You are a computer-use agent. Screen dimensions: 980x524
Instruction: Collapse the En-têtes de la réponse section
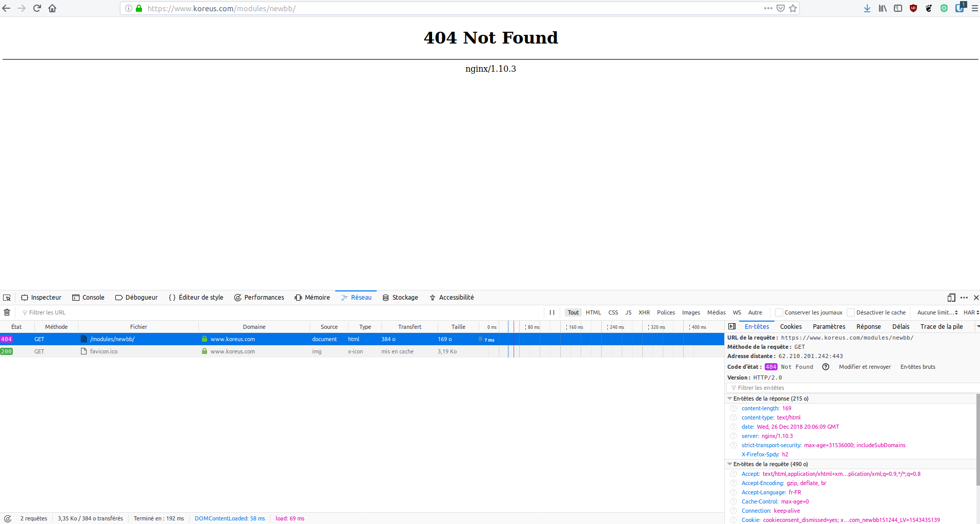(729, 399)
